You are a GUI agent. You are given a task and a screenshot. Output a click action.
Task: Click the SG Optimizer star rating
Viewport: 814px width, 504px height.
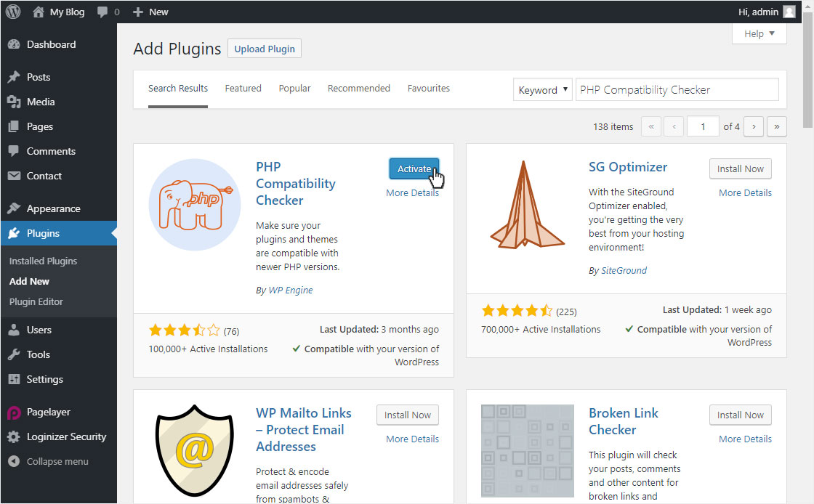point(517,311)
